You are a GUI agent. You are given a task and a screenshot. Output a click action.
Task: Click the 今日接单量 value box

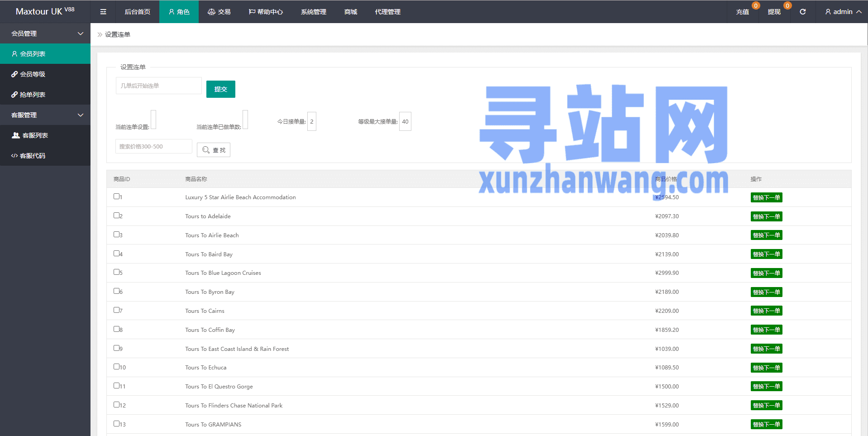tap(312, 121)
